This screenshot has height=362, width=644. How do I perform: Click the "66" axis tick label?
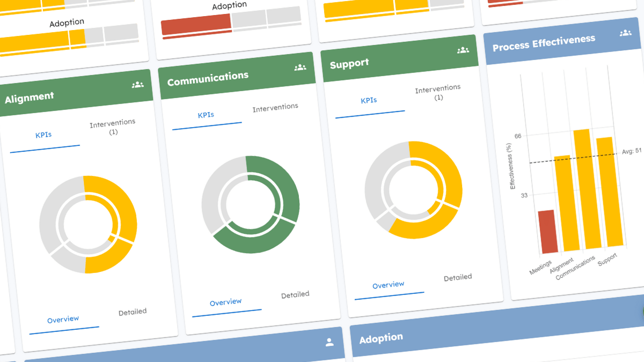click(518, 136)
